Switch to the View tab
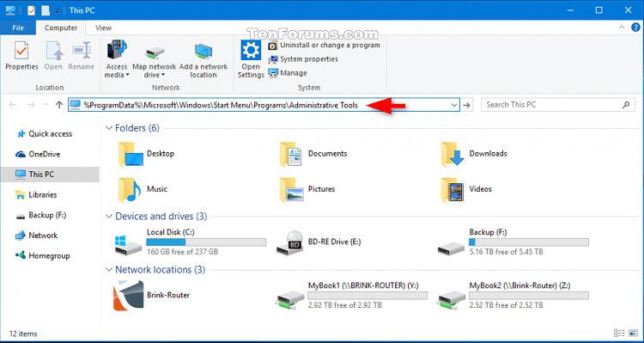Viewport: 644px width, 343px height. [x=103, y=28]
